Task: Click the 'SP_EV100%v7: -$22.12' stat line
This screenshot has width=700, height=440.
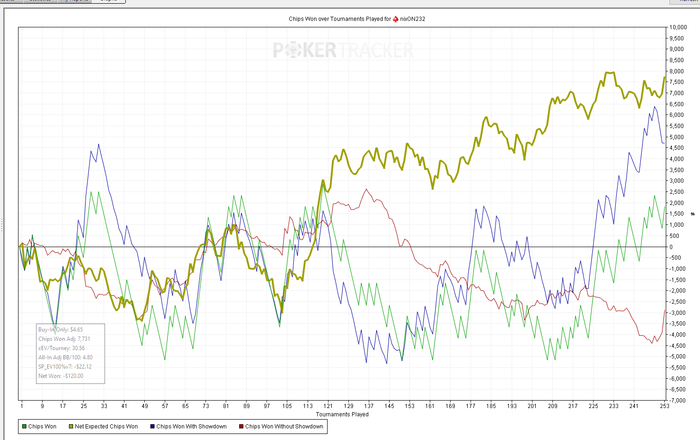Action: click(x=65, y=367)
